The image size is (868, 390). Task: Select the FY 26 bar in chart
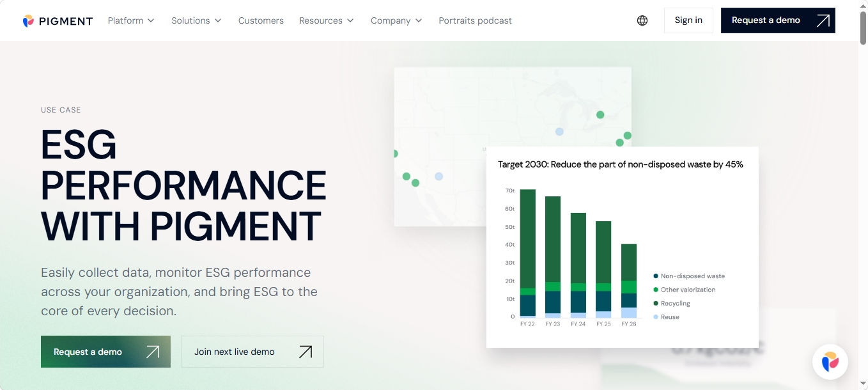coord(629,281)
